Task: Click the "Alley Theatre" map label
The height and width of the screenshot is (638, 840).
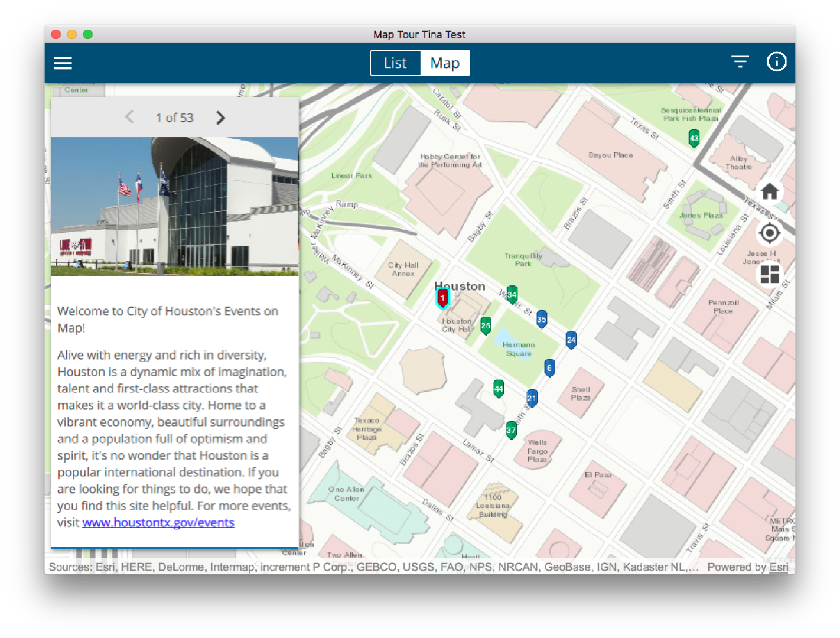Action: pyautogui.click(x=738, y=163)
